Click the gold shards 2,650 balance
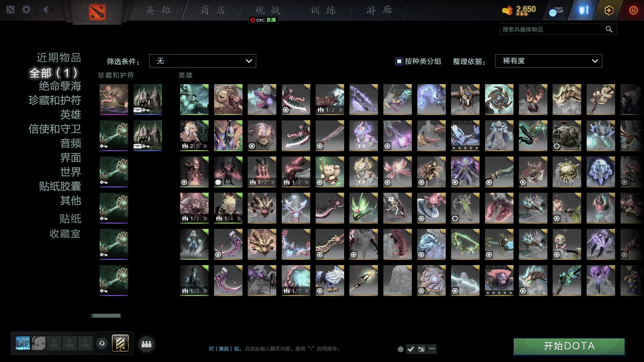This screenshot has width=644, height=362. coord(519,10)
